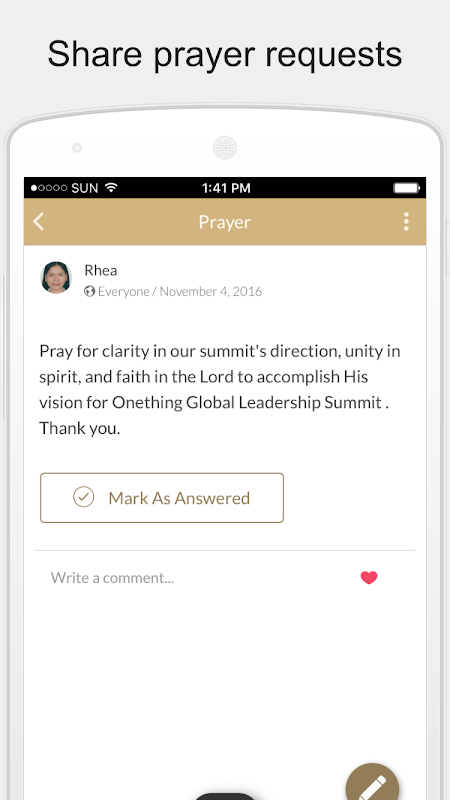Tap the Rhea username link
Screen dimensions: 450x800
(101, 270)
